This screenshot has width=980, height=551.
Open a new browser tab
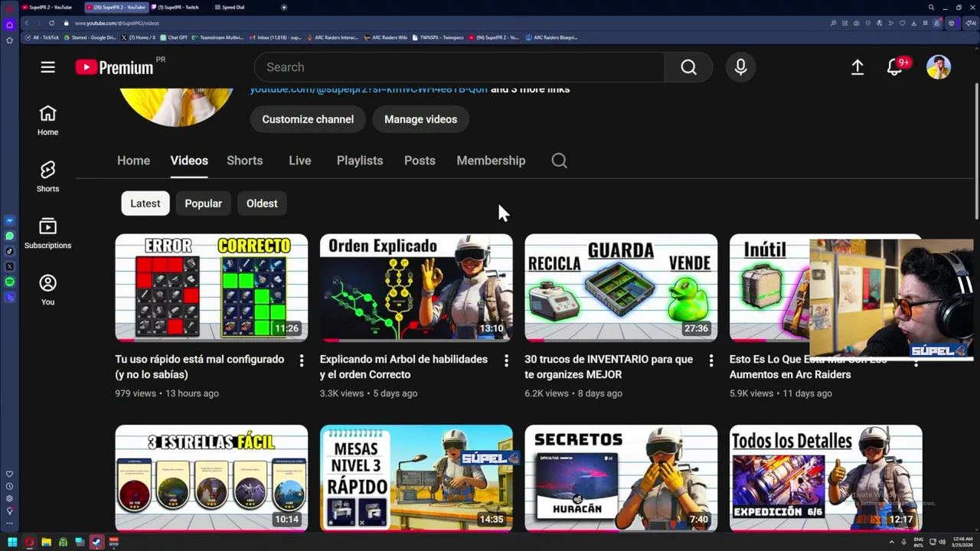pyautogui.click(x=284, y=8)
